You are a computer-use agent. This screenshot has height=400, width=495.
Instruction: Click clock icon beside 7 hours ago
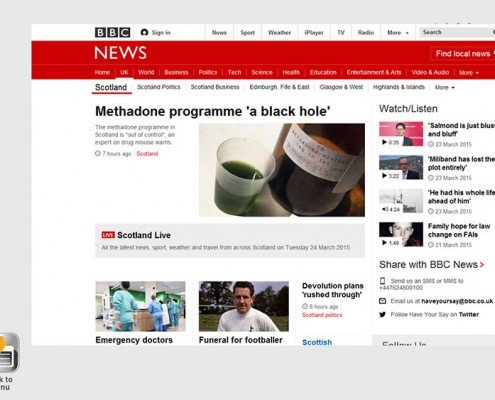(x=98, y=154)
